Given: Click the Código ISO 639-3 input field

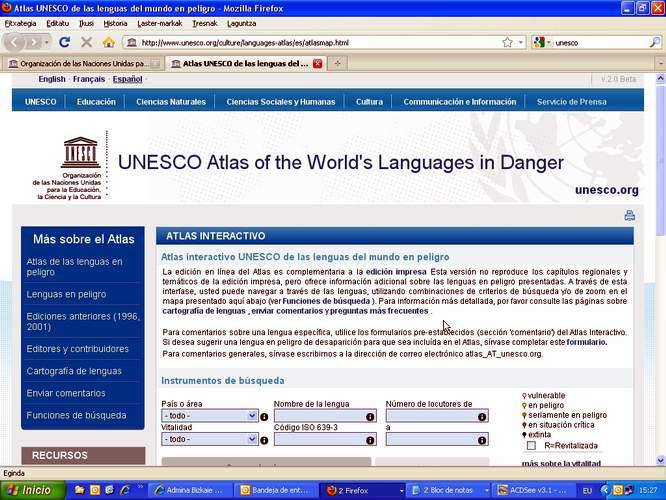Looking at the screenshot, I should [x=325, y=439].
